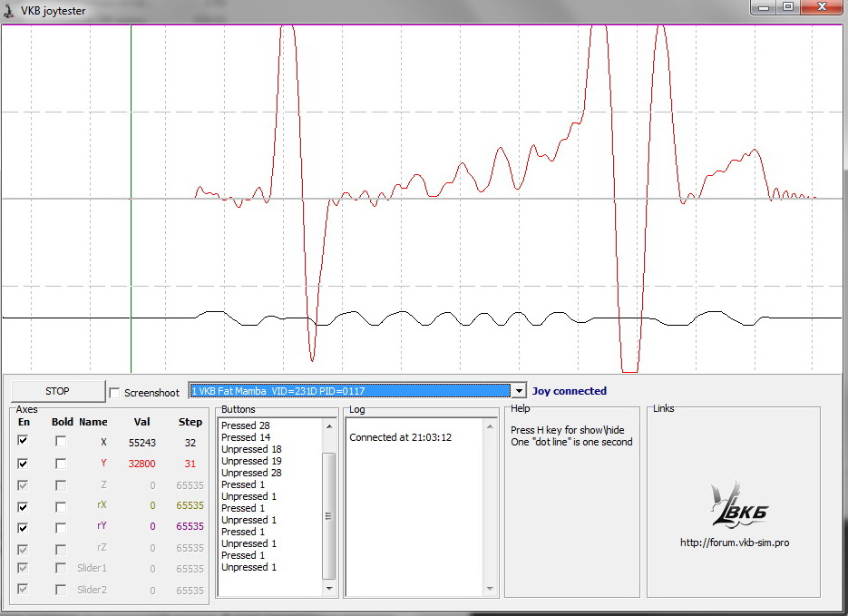Click the Slider1 axis name label
This screenshot has width=848, height=616.
[92, 568]
